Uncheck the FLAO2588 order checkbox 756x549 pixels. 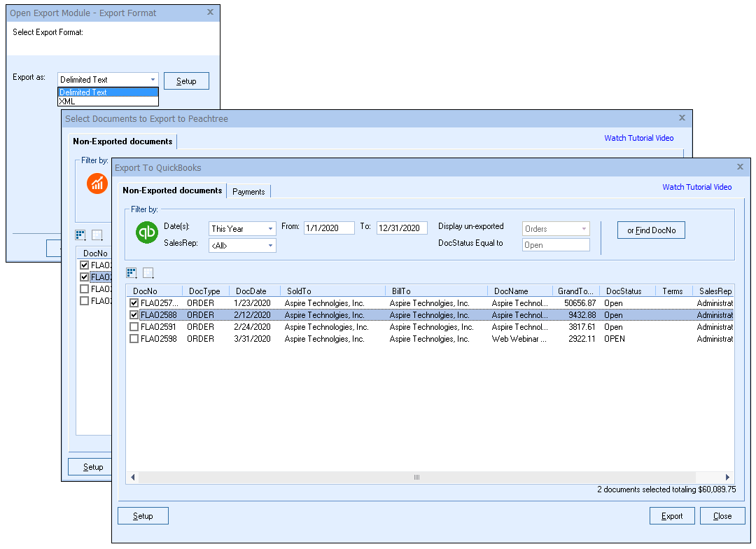[134, 315]
